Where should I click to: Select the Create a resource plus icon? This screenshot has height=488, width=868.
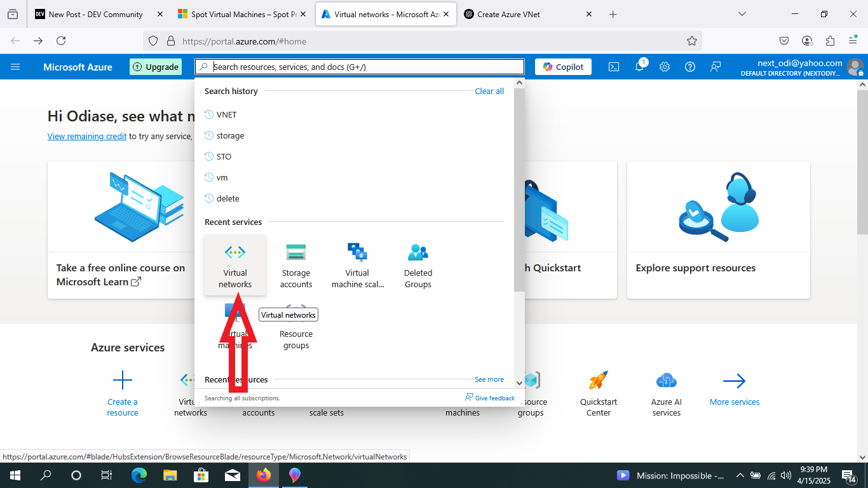123,381
